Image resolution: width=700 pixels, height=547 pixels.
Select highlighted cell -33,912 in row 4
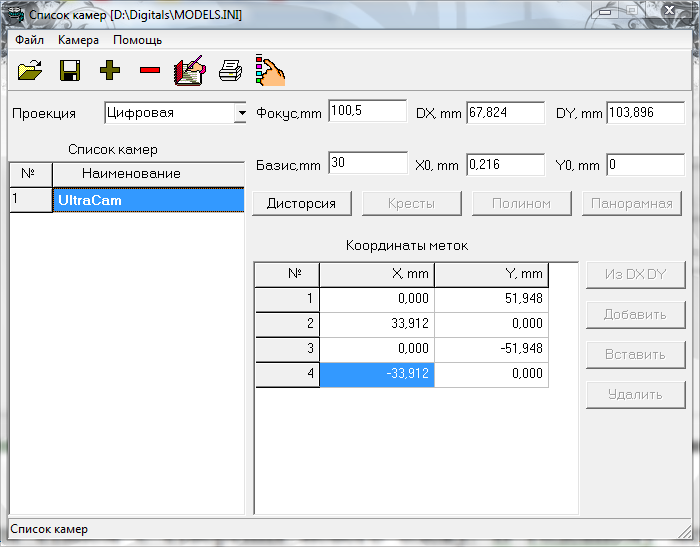point(377,374)
